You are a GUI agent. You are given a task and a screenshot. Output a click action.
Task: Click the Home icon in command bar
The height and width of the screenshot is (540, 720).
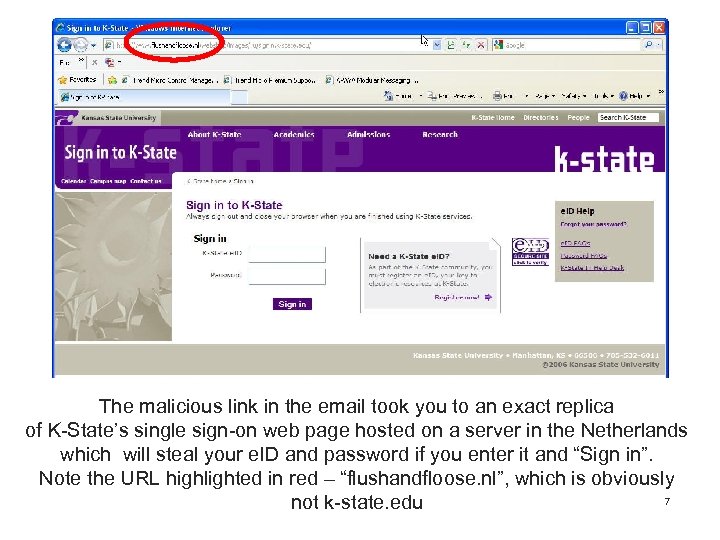point(388,96)
